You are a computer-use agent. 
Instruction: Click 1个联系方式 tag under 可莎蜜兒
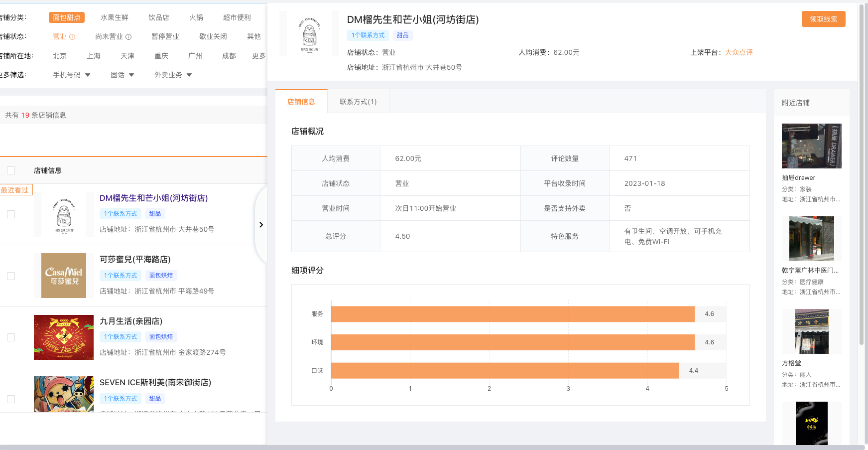121,276
